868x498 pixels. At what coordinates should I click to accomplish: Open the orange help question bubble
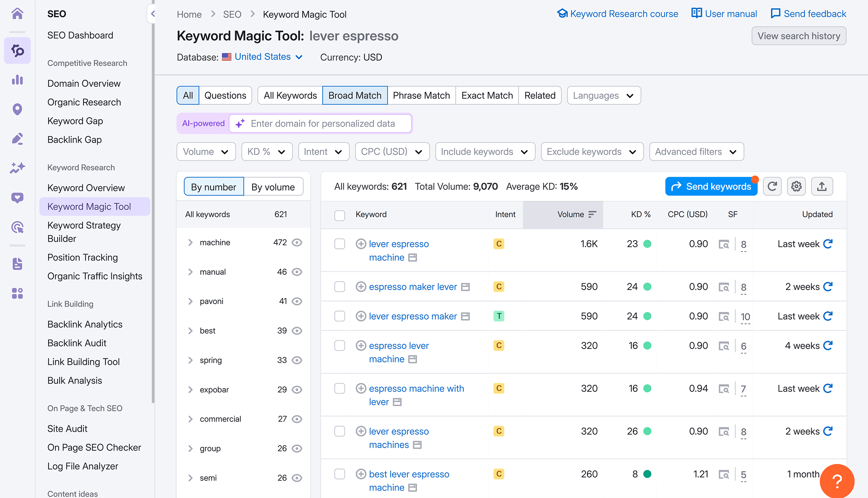837,481
